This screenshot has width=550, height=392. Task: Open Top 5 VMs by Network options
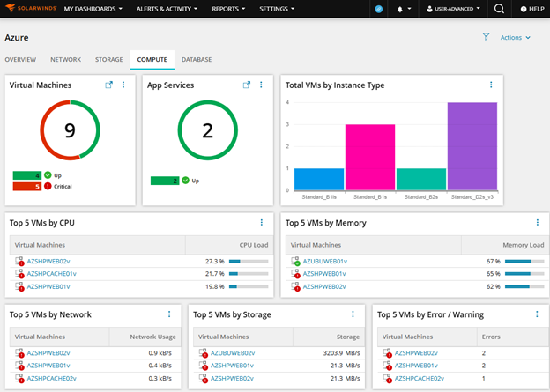[169, 314]
